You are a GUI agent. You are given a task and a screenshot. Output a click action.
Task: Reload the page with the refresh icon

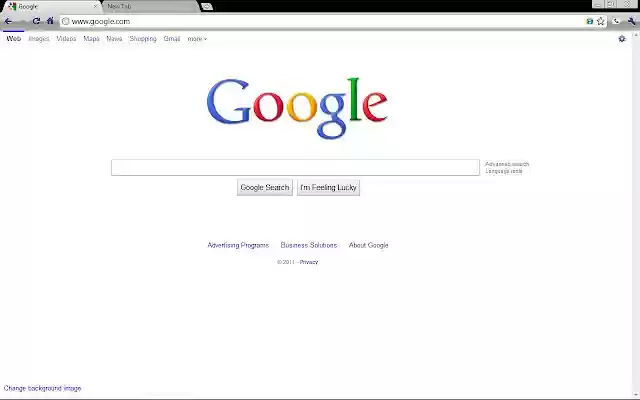coord(36,21)
